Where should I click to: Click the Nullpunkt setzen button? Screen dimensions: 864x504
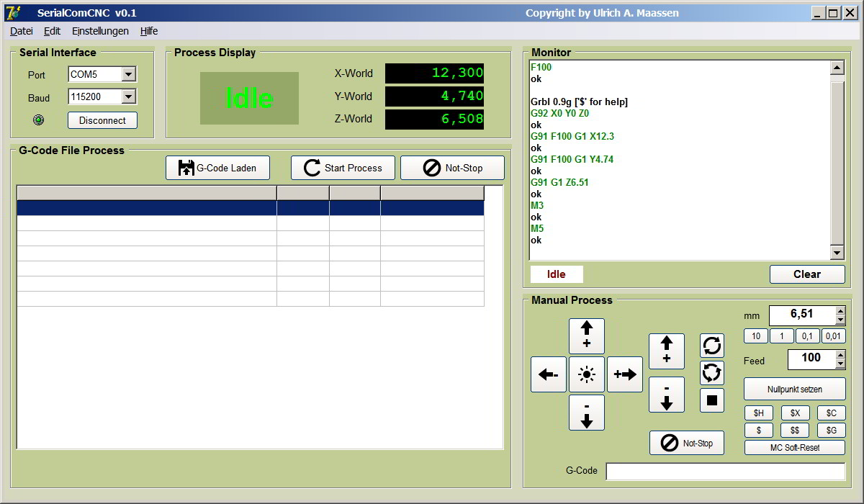(795, 389)
